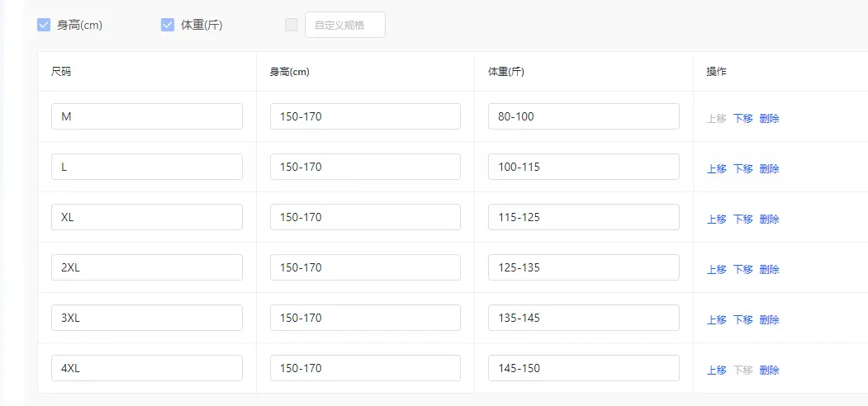Delete the 2XL size row
This screenshot has width=868, height=406.
coord(769,269)
